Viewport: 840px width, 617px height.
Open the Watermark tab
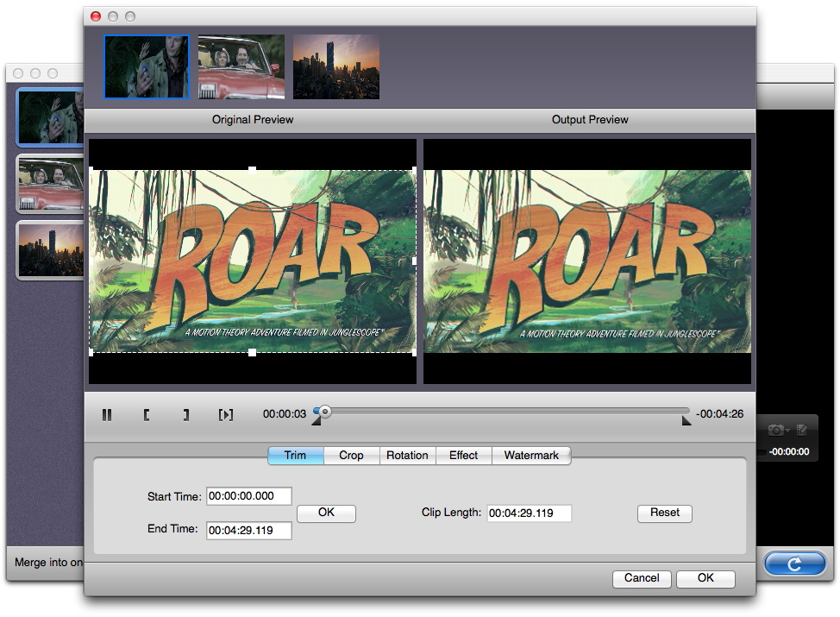531,455
